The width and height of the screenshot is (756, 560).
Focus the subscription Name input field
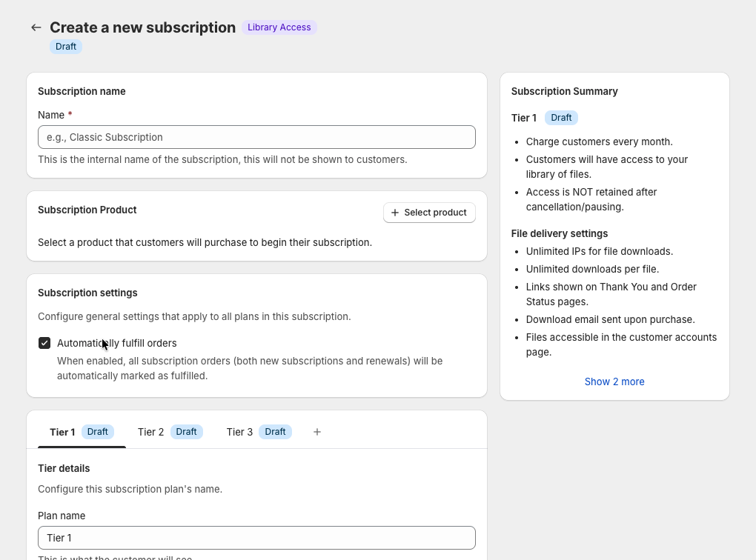click(x=256, y=137)
